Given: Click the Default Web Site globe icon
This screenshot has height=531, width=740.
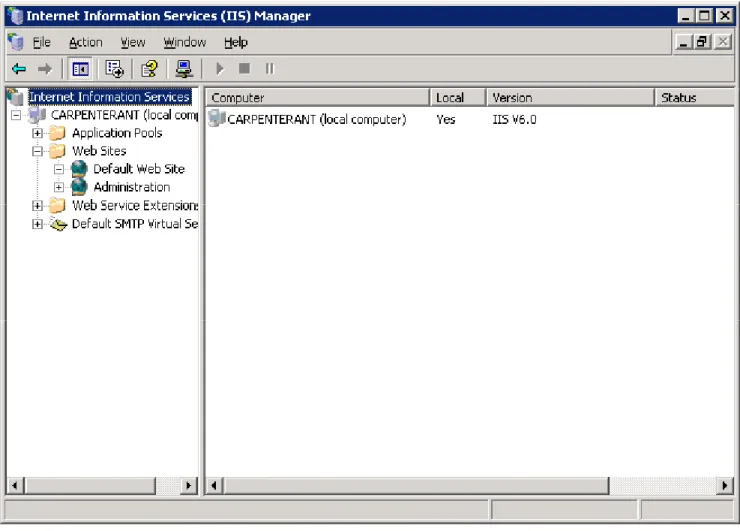Looking at the screenshot, I should coord(79,169).
